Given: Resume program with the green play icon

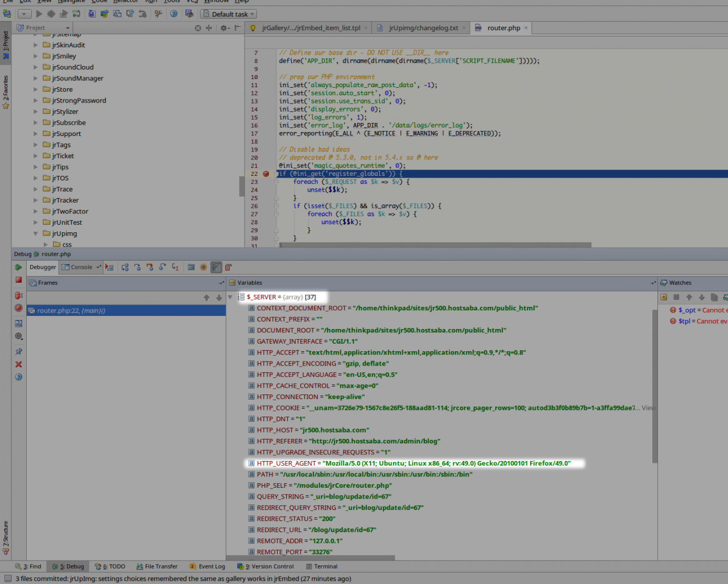Looking at the screenshot, I should (x=19, y=267).
